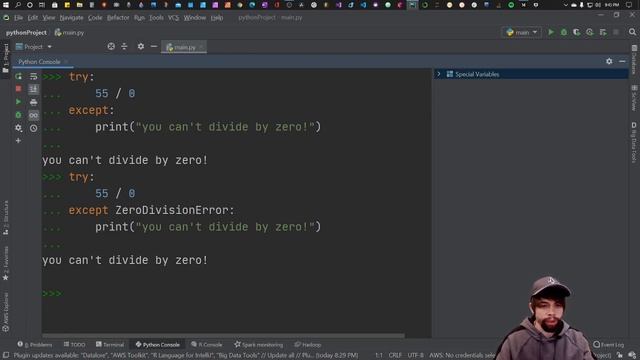
Task: Open the SciView side panel
Action: (x=634, y=98)
